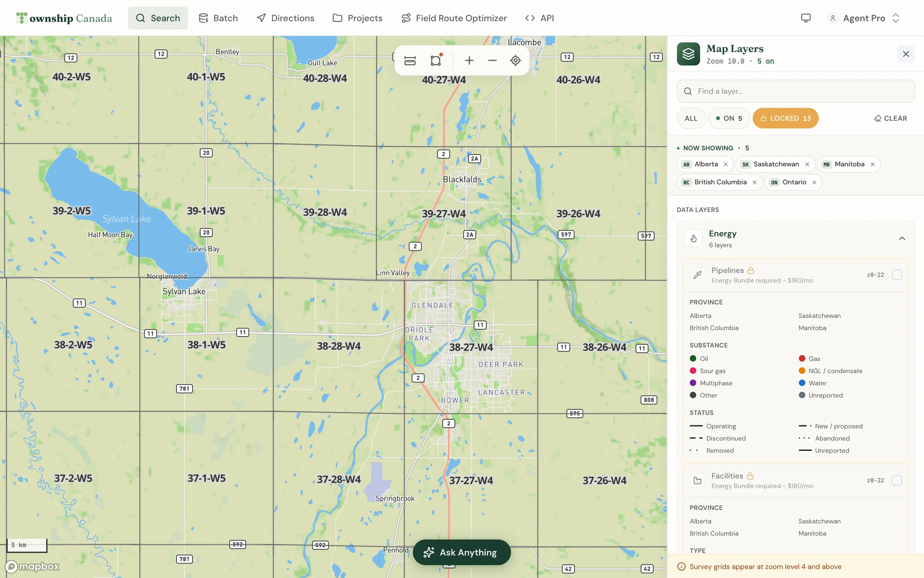Close the Map Layers panel
Viewport: 924px width, 578px height.
pyautogui.click(x=906, y=54)
